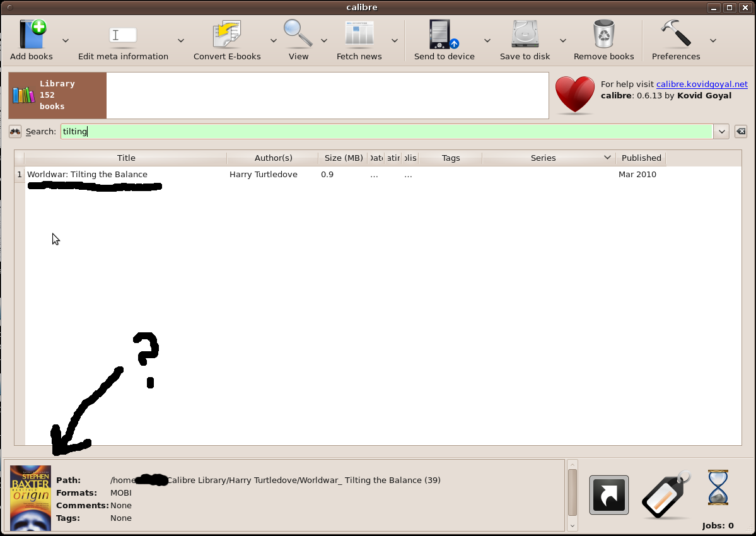
Task: Click the 0.9 size cell
Action: click(343, 175)
